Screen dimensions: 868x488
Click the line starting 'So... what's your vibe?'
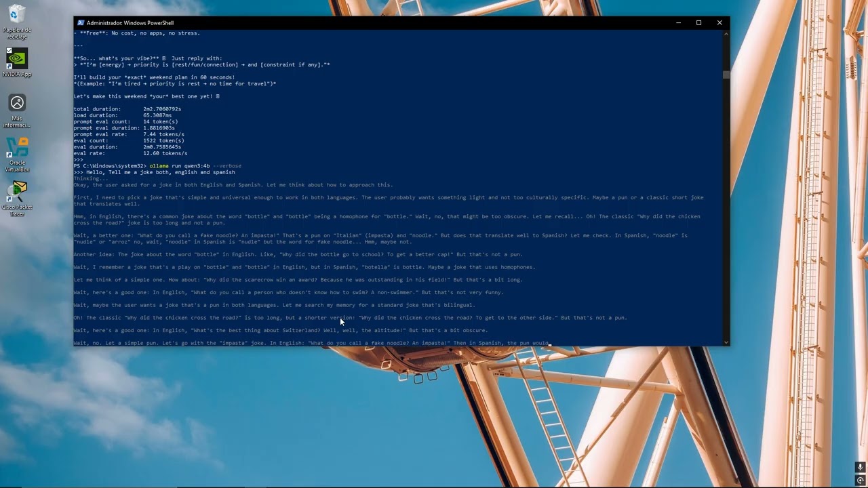[148, 58]
